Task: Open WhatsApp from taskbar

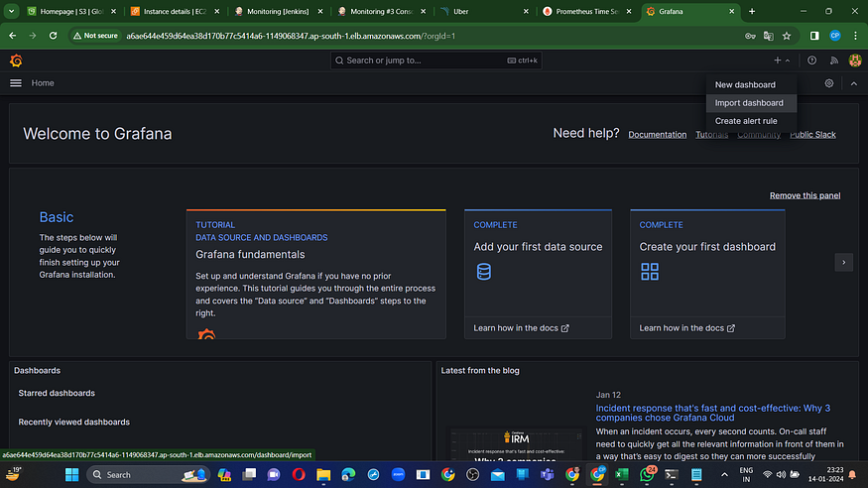Action: tap(647, 475)
